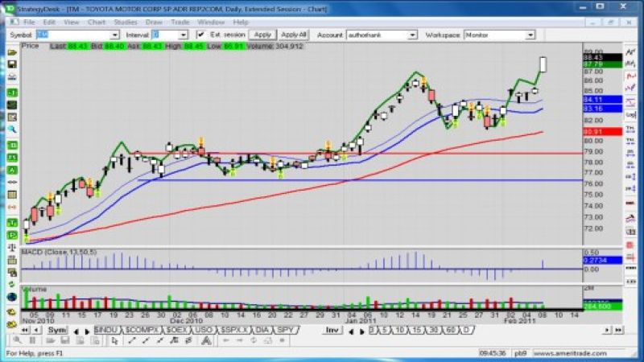Click the magnifier zoom icon in left toolbar

point(12,130)
